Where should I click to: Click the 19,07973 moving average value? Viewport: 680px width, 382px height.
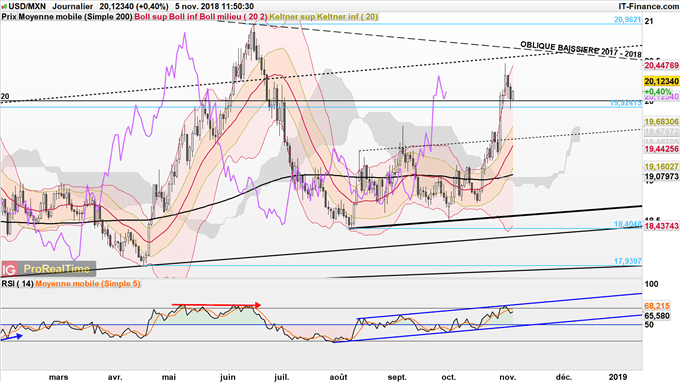[661, 176]
